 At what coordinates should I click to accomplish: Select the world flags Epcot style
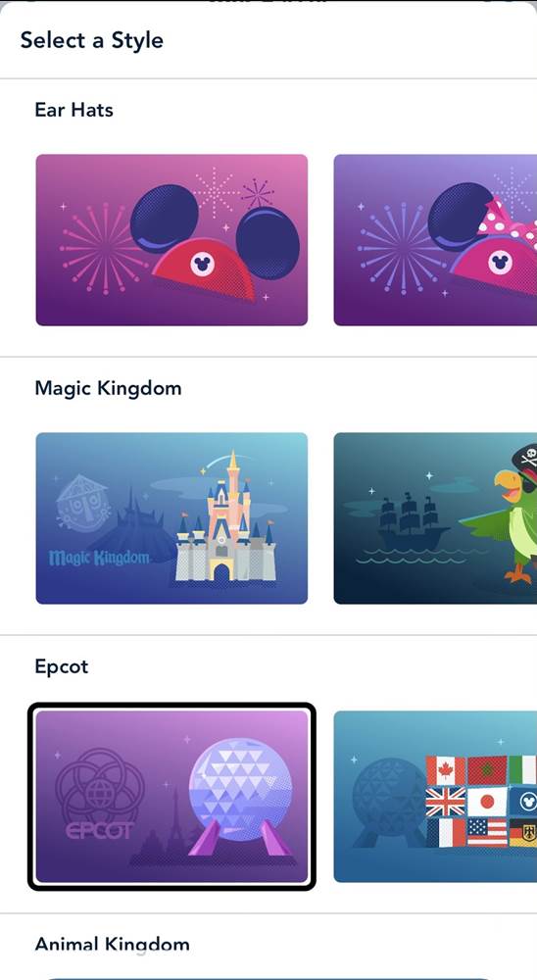click(435, 796)
